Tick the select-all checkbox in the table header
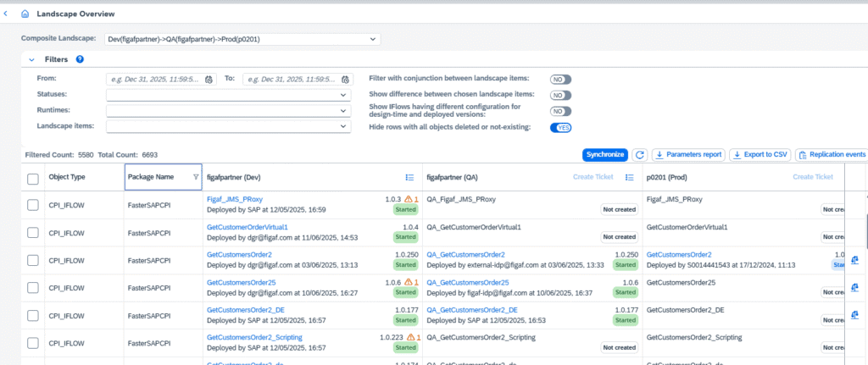The height and width of the screenshot is (365, 868). [x=33, y=178]
